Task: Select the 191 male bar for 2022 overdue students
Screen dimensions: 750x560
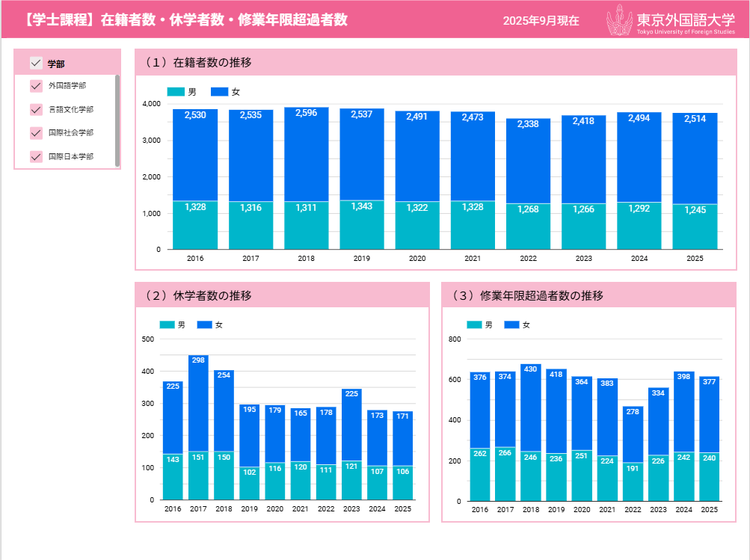Action: pos(633,481)
